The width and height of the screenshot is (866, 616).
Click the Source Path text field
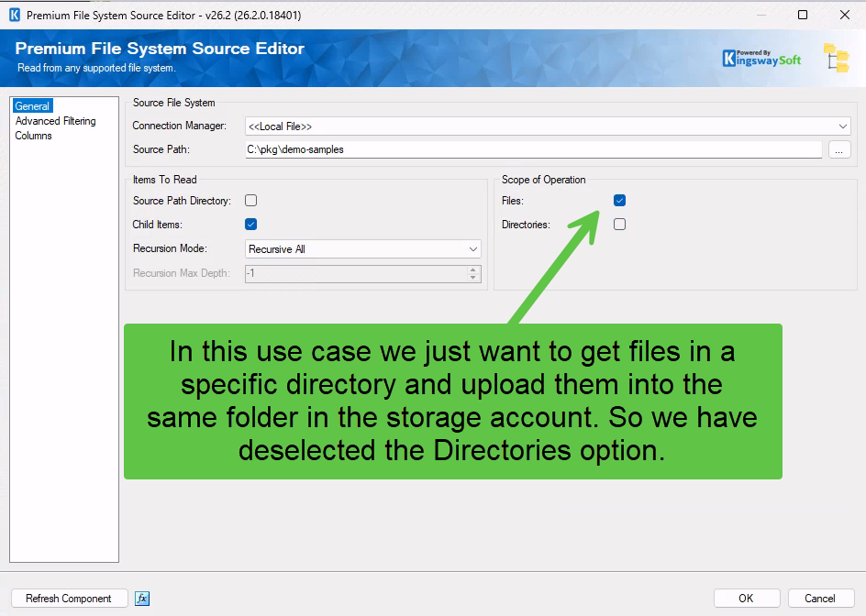[534, 149]
